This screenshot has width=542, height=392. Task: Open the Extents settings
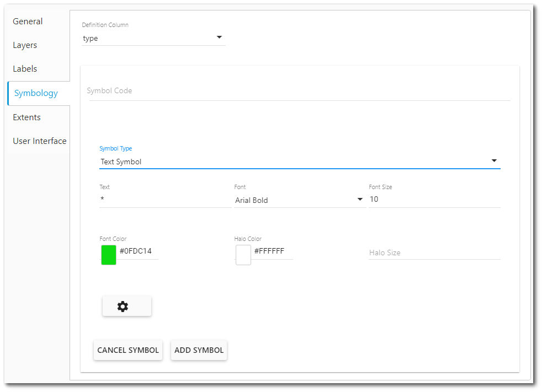click(x=26, y=117)
